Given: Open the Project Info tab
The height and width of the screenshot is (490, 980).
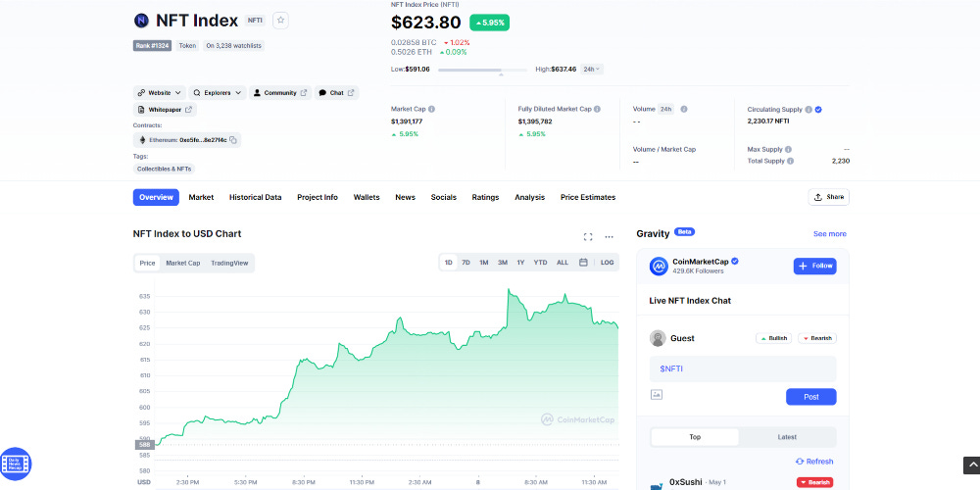Looking at the screenshot, I should tap(318, 198).
